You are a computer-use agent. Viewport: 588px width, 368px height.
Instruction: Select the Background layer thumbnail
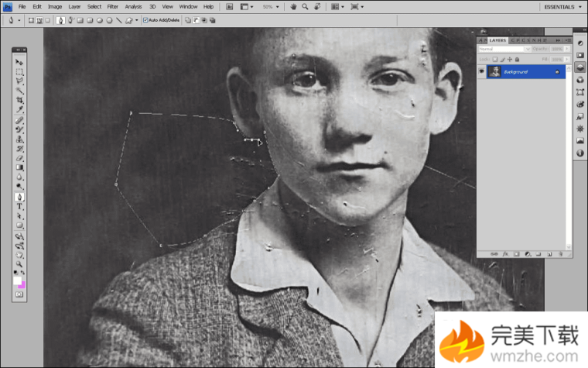(494, 71)
